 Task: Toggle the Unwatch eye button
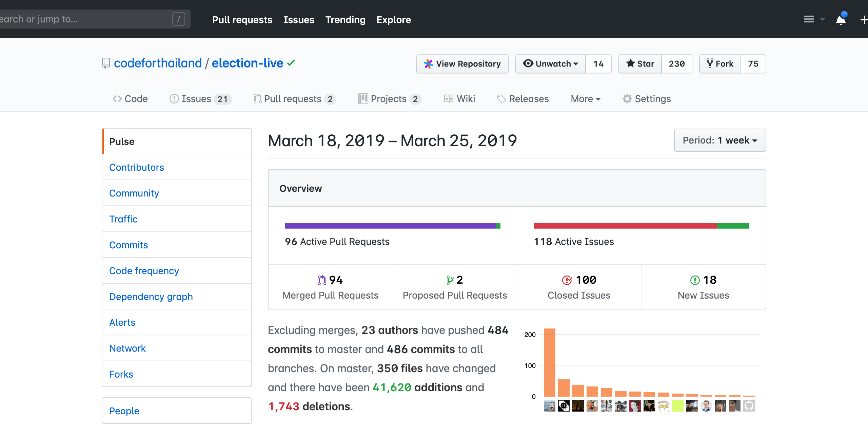tap(550, 64)
